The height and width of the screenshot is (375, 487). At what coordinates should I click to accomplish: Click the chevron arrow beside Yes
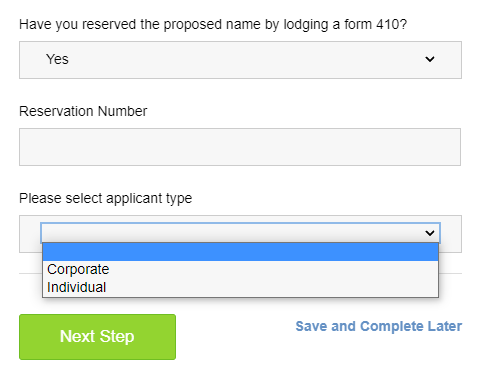click(x=430, y=59)
